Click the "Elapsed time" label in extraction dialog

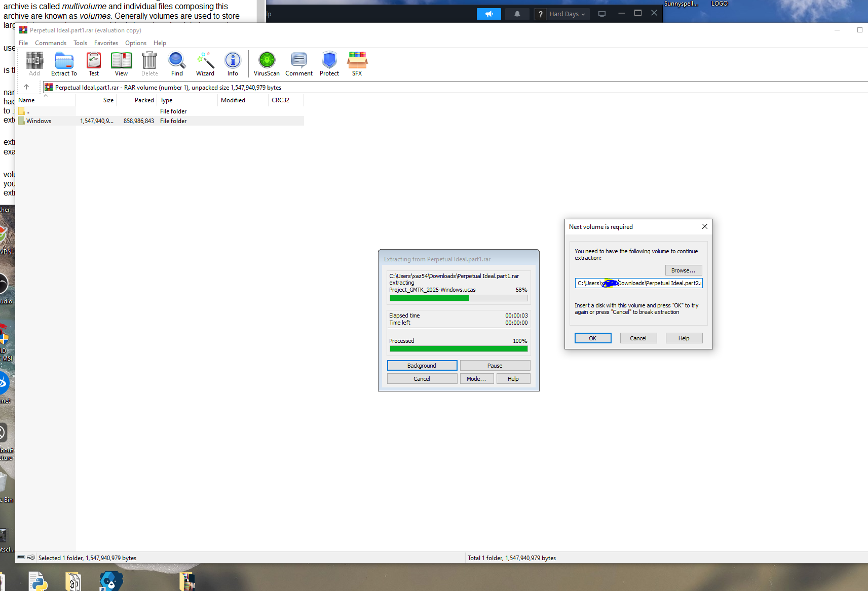404,316
